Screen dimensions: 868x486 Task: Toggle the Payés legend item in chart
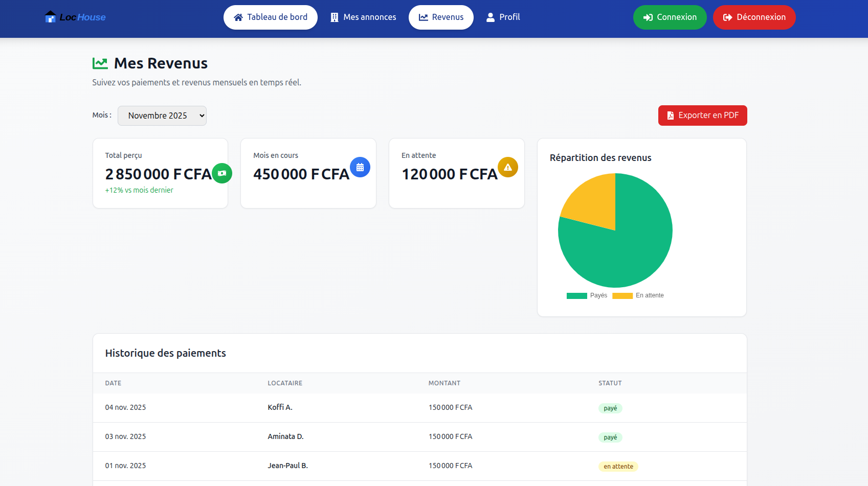pyautogui.click(x=587, y=295)
